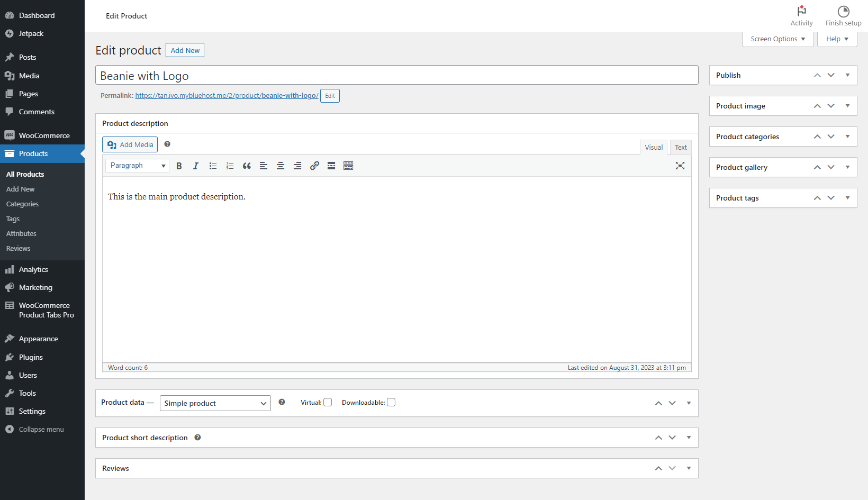Image resolution: width=868 pixels, height=500 pixels.
Task: Apply italic formatting in editor
Action: coord(196,166)
